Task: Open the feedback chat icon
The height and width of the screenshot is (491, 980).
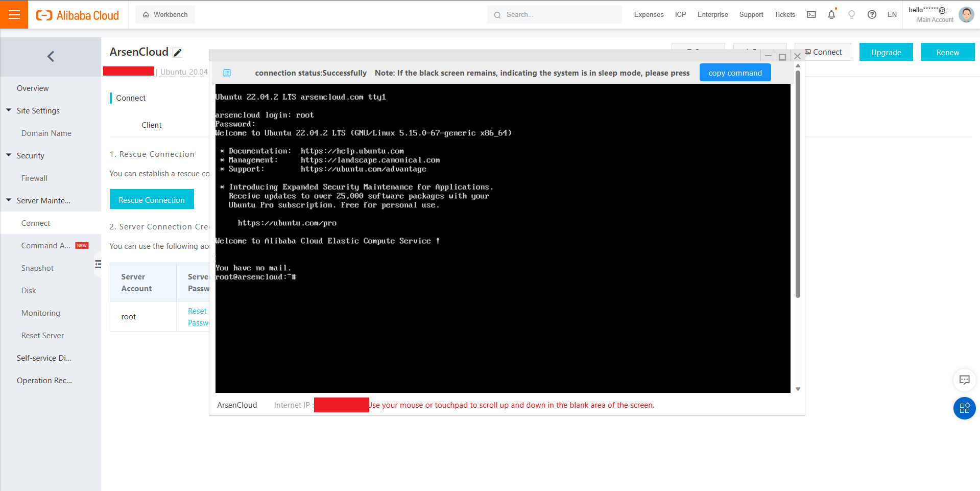Action: click(x=964, y=380)
